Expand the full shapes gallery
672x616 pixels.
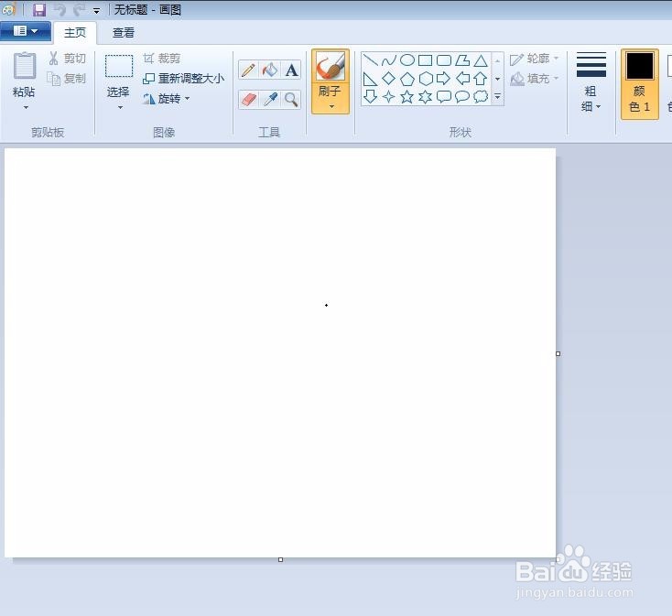coord(497,97)
